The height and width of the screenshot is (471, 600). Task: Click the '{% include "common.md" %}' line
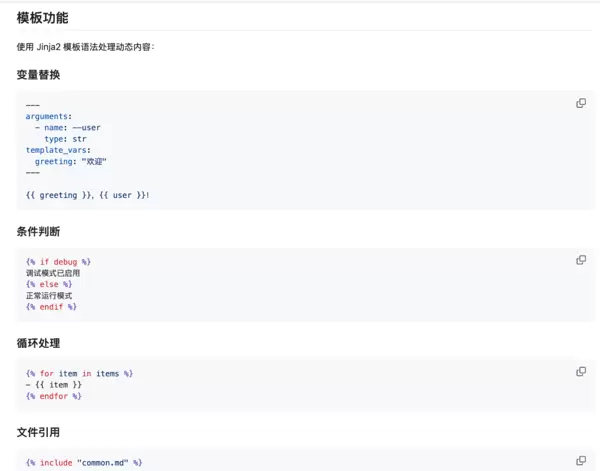tap(84, 462)
